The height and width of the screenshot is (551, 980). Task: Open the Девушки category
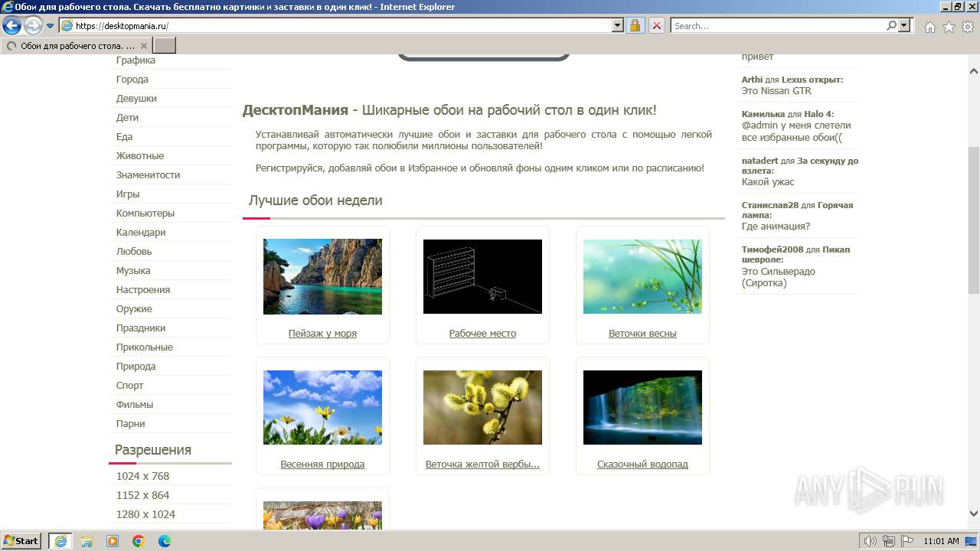(136, 99)
